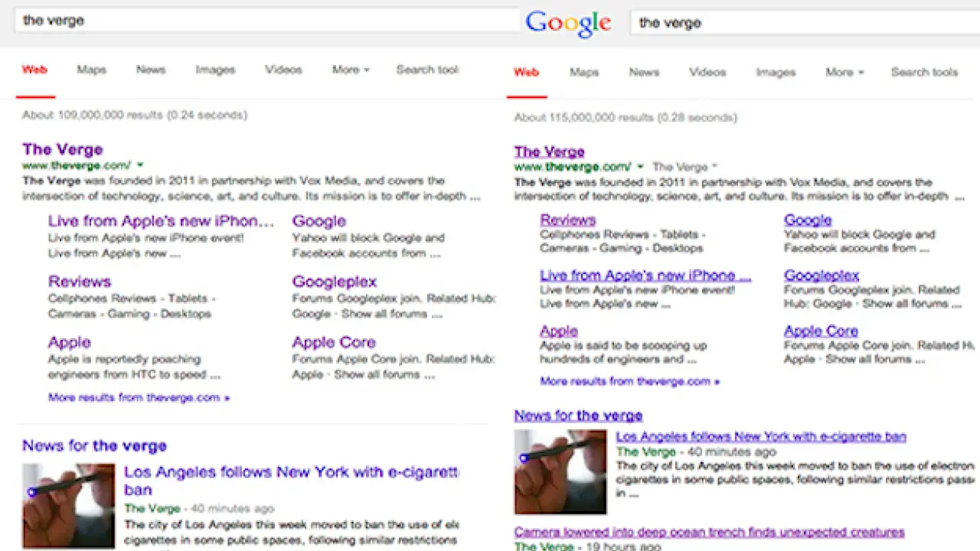Click the underlined 'Googleplex' sitelink
This screenshot has height=551, width=980.
pyautogui.click(x=822, y=275)
